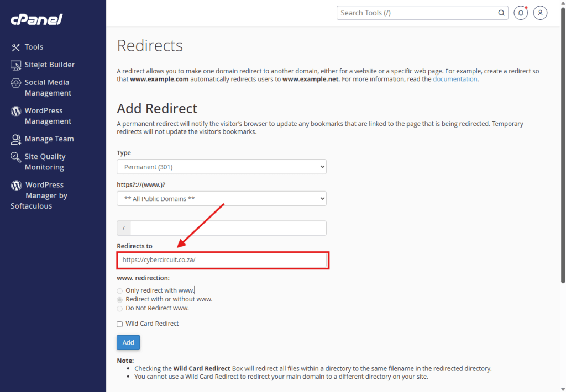Click the cPanel logo
This screenshot has width=566, height=392.
click(x=36, y=19)
